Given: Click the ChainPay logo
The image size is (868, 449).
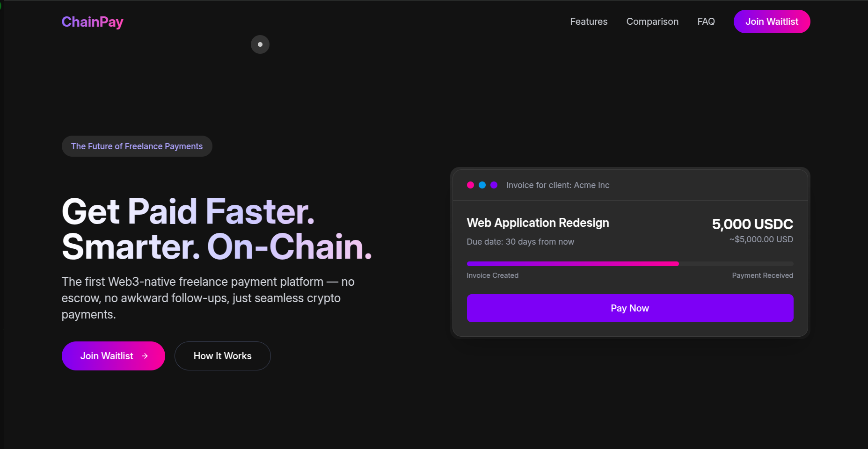Looking at the screenshot, I should pos(92,22).
